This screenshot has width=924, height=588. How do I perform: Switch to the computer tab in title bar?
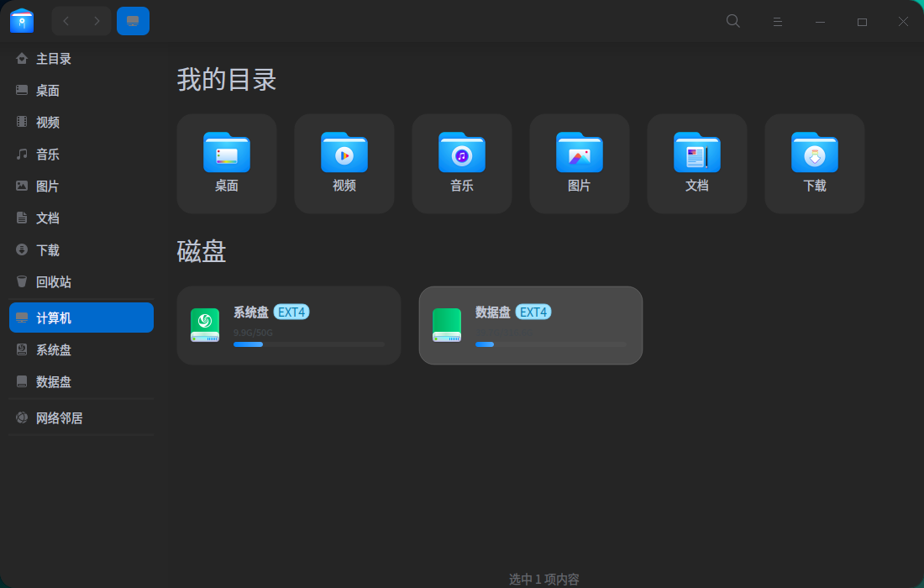(x=133, y=21)
